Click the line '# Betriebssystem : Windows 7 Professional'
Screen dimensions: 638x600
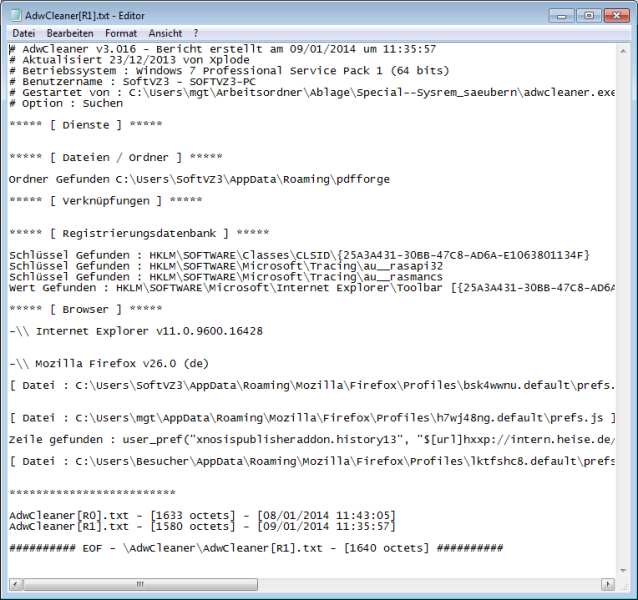point(229,71)
